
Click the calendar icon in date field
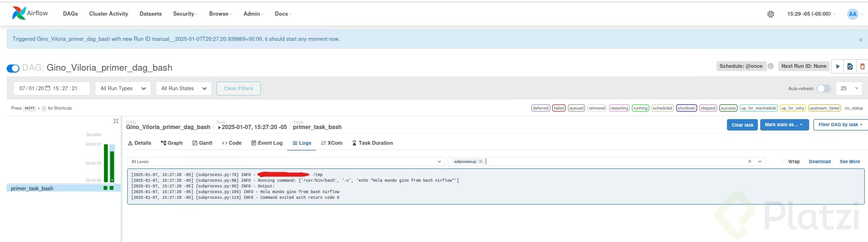tap(47, 88)
